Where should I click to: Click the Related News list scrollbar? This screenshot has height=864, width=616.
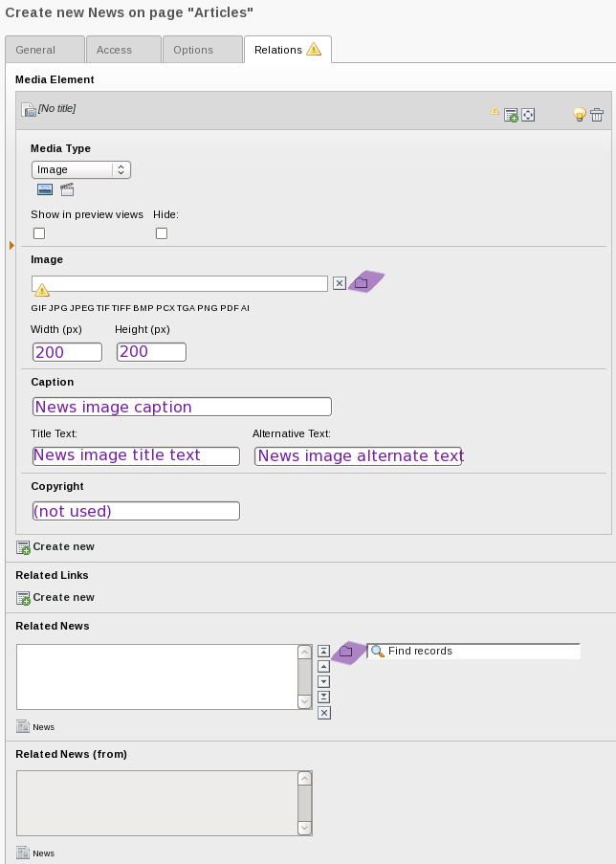305,676
